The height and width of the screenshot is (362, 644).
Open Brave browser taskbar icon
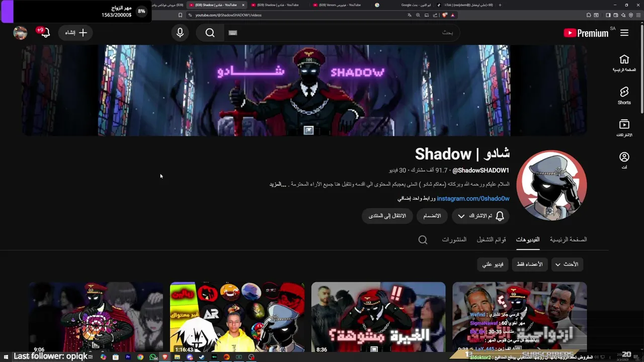165,357
